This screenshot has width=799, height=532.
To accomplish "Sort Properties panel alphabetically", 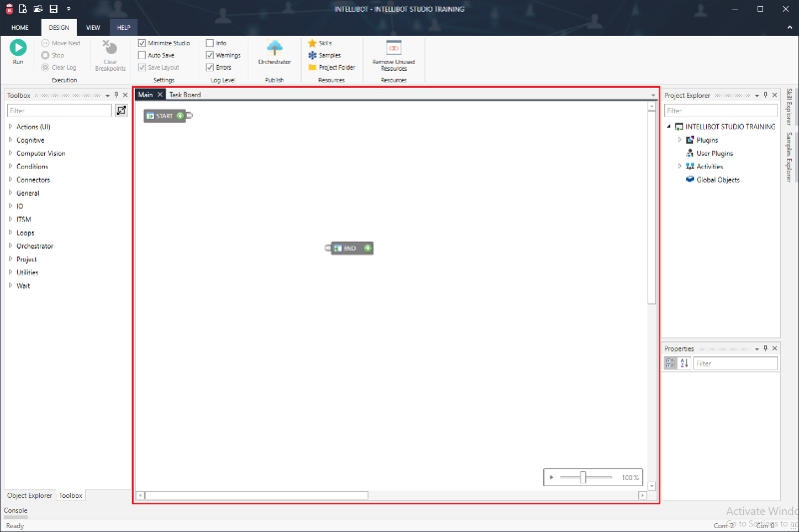I will [684, 363].
